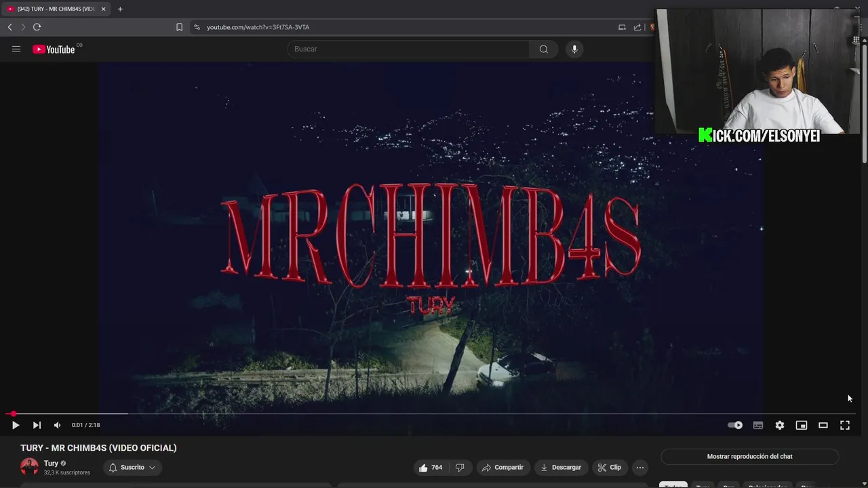This screenshot has height=488, width=868.
Task: Open the Tury channel name link
Action: tap(51, 464)
